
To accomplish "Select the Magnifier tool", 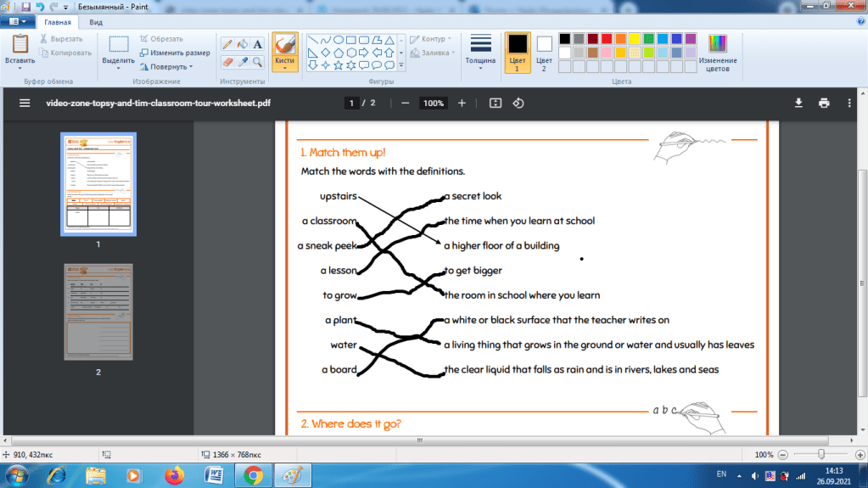I will pos(258,62).
